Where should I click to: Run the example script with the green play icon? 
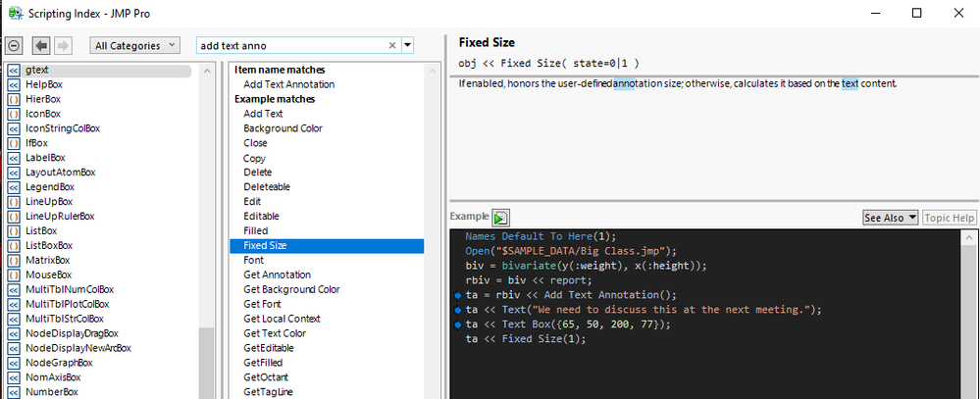(500, 218)
